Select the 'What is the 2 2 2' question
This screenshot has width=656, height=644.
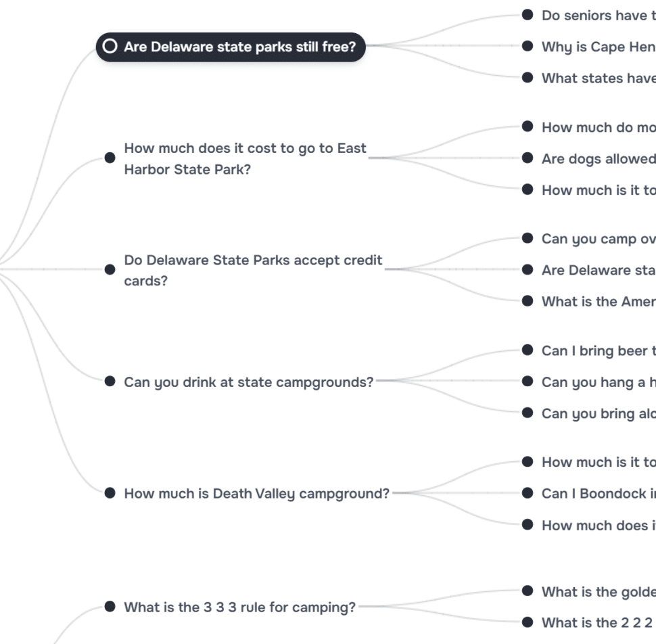(x=599, y=622)
